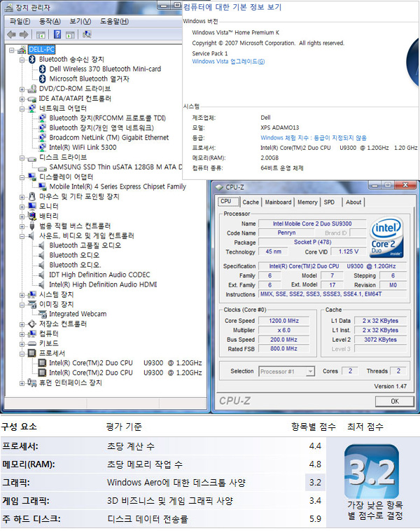Image resolution: width=420 pixels, height=531 pixels.
Task: Click the 3.2 Windows Experience base score badge
Action: 372,471
